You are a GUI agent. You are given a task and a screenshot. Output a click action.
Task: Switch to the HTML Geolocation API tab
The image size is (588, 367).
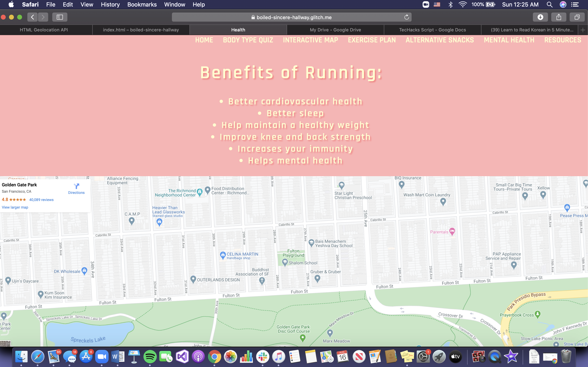coord(44,30)
